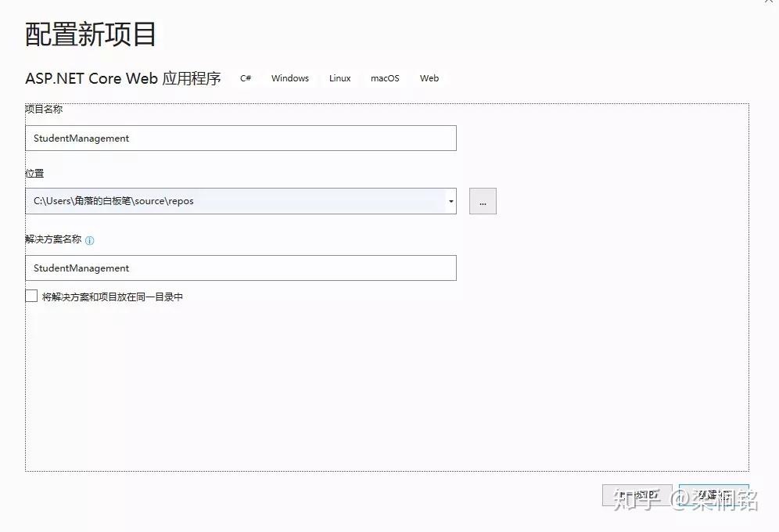Screen dimensions: 779x532
Task: Click the 上一步 (Back) button
Action: [637, 494]
